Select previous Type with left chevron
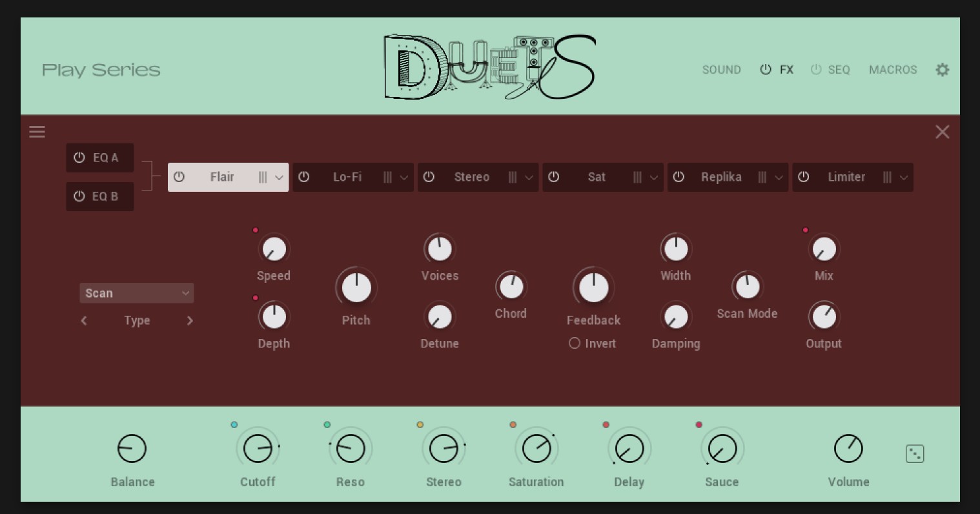Viewport: 980px width, 514px height. (84, 320)
